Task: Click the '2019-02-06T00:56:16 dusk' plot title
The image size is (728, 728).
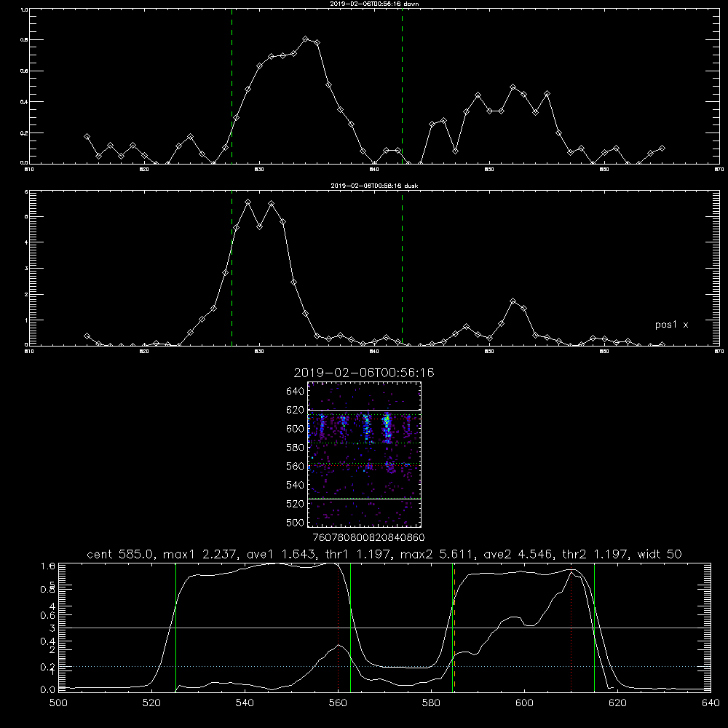Action: (374, 186)
